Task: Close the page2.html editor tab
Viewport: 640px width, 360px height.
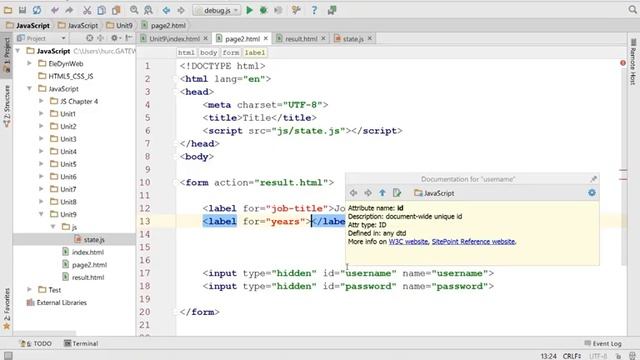Action: point(266,38)
